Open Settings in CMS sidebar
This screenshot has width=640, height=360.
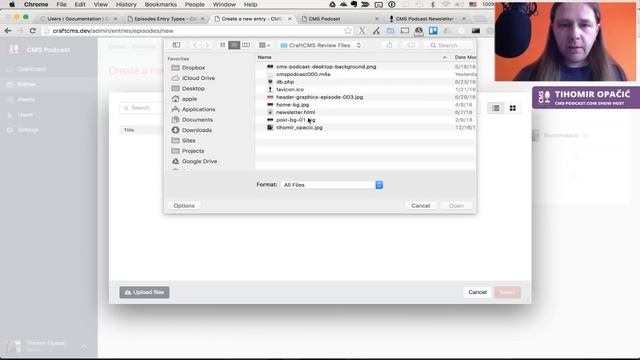(x=28, y=130)
